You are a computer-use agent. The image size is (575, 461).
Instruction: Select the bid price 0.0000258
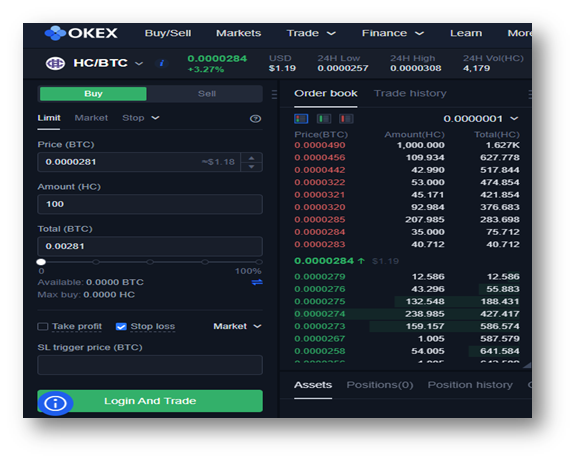point(320,351)
